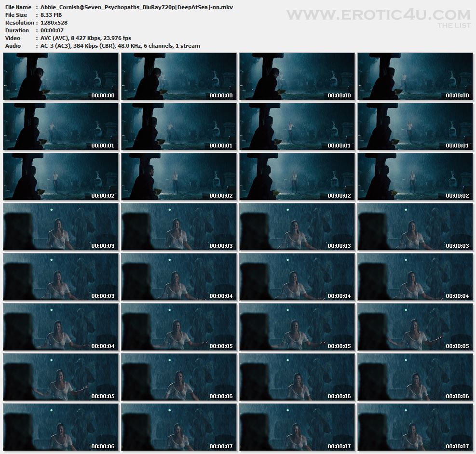Open the last thumbnail stamped 00:00:01
This screenshot has height=454, width=476.
[x=415, y=126]
